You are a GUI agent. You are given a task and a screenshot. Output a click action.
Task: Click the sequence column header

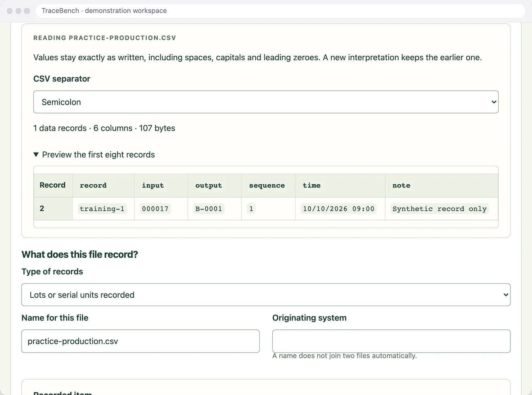(268, 185)
